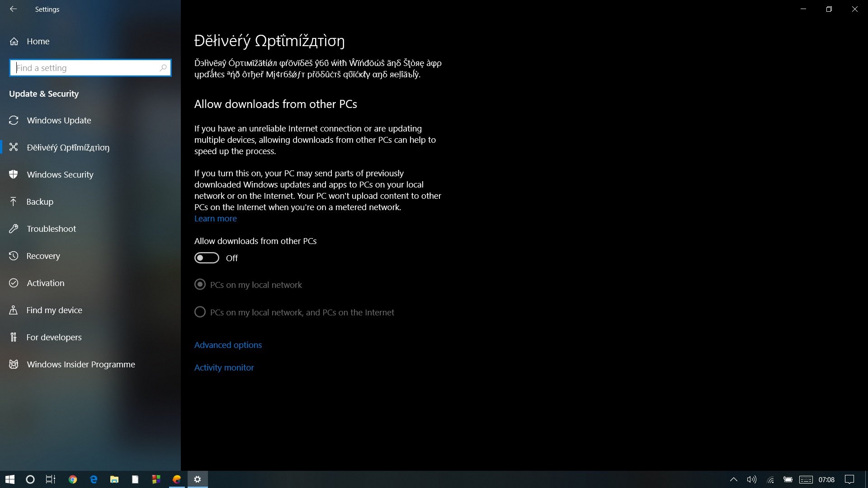This screenshot has height=488, width=868.
Task: Click the Windows Security shield icon
Action: pos(14,174)
